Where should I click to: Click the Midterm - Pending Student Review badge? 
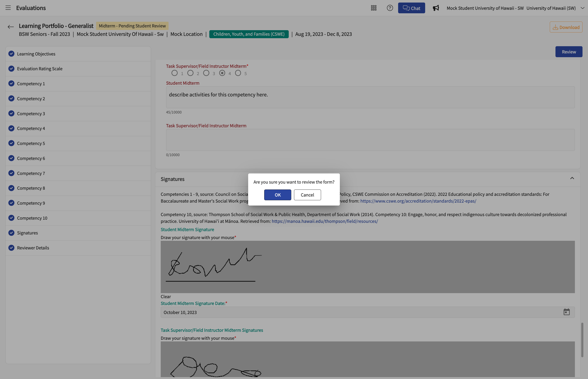pyautogui.click(x=132, y=26)
